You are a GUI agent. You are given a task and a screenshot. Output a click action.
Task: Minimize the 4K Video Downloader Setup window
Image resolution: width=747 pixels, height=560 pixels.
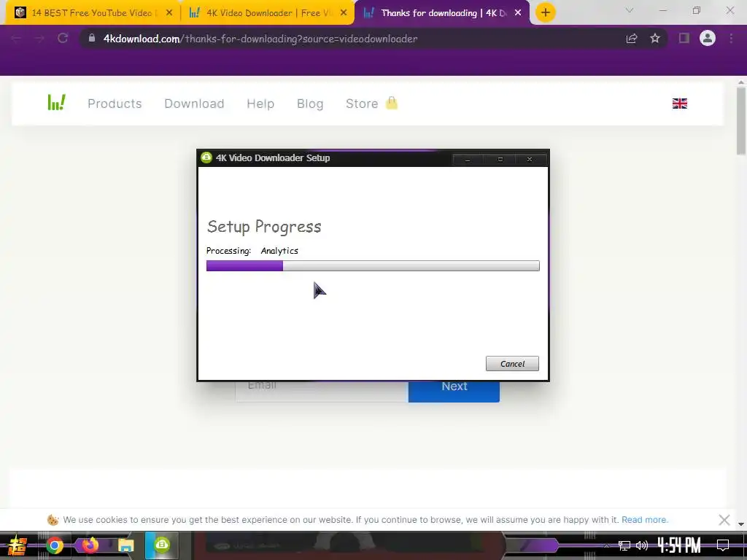click(468, 159)
